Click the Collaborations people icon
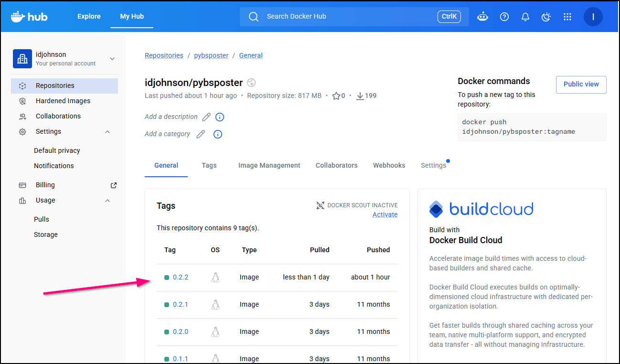620x364 pixels. click(x=22, y=117)
